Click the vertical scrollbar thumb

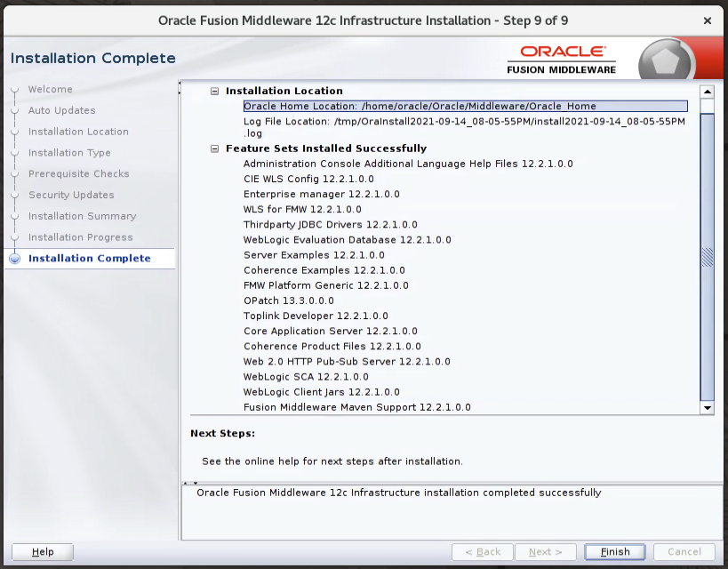coord(707,256)
